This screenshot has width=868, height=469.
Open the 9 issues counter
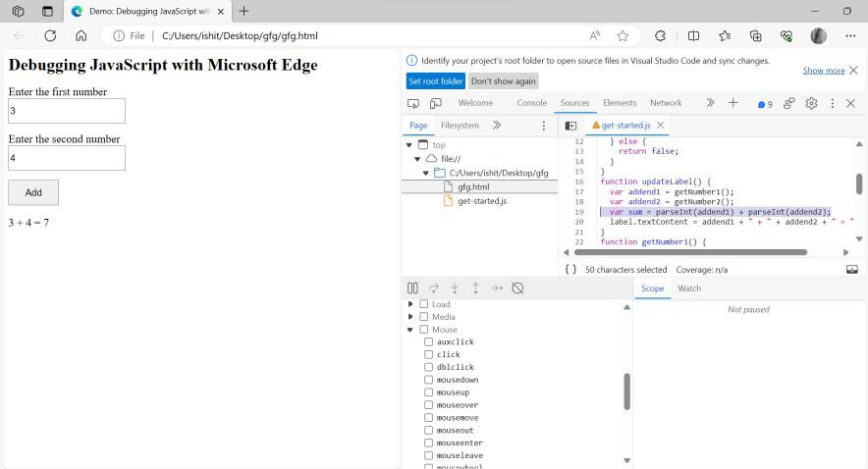765,104
